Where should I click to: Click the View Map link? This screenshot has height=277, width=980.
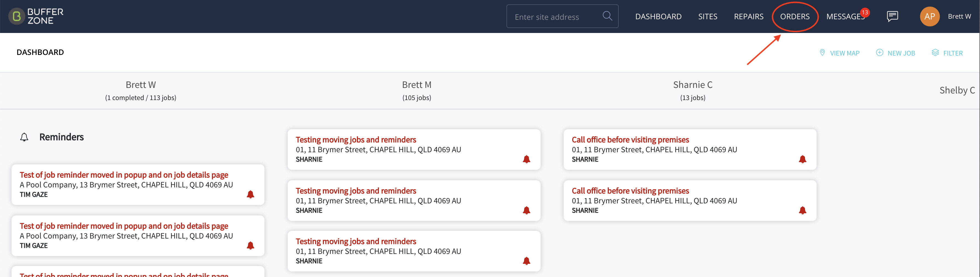[x=844, y=53]
